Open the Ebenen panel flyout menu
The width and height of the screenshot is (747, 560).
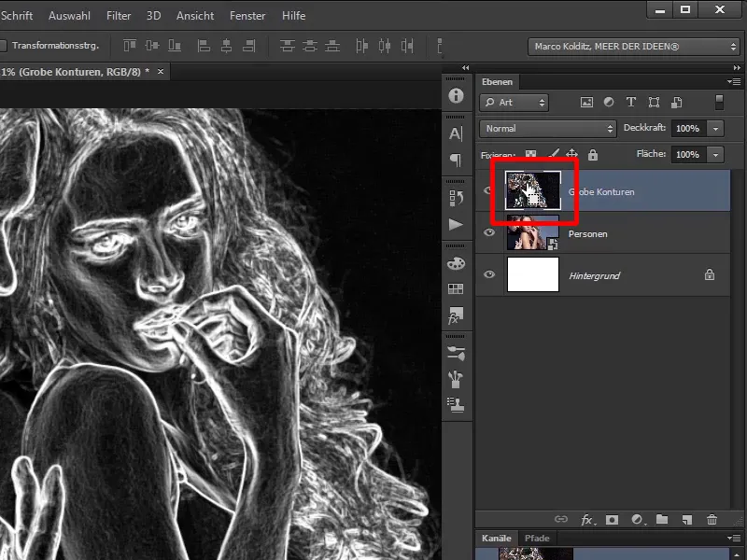pyautogui.click(x=734, y=81)
